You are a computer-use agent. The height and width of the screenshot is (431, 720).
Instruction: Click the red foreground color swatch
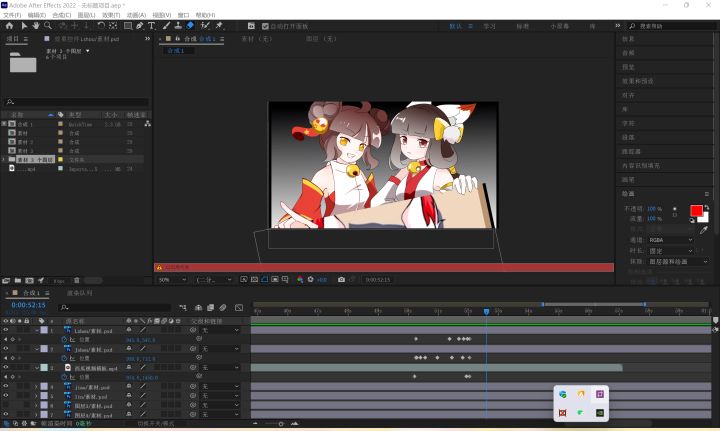coord(696,210)
